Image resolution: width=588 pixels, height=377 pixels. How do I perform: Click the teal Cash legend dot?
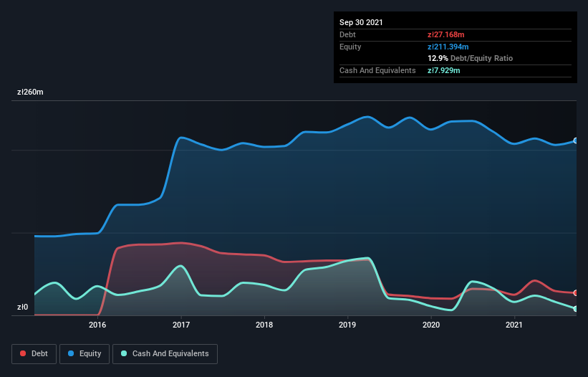(124, 353)
